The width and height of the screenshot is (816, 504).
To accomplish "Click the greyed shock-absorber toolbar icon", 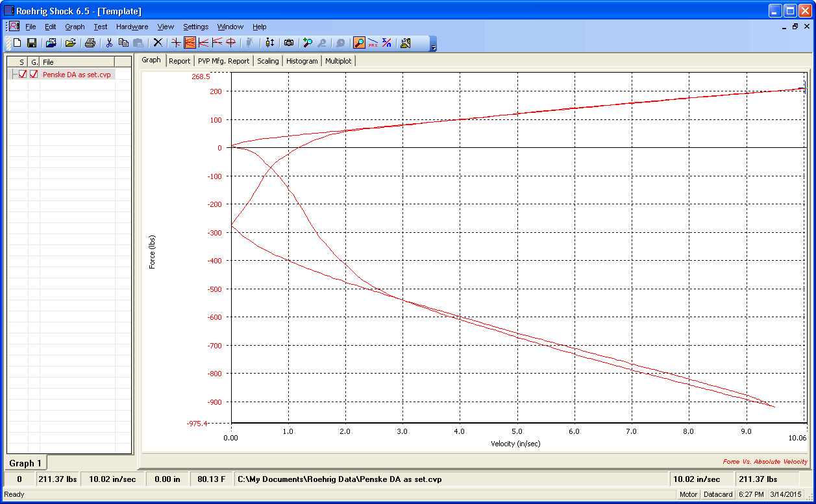I will pos(250,43).
